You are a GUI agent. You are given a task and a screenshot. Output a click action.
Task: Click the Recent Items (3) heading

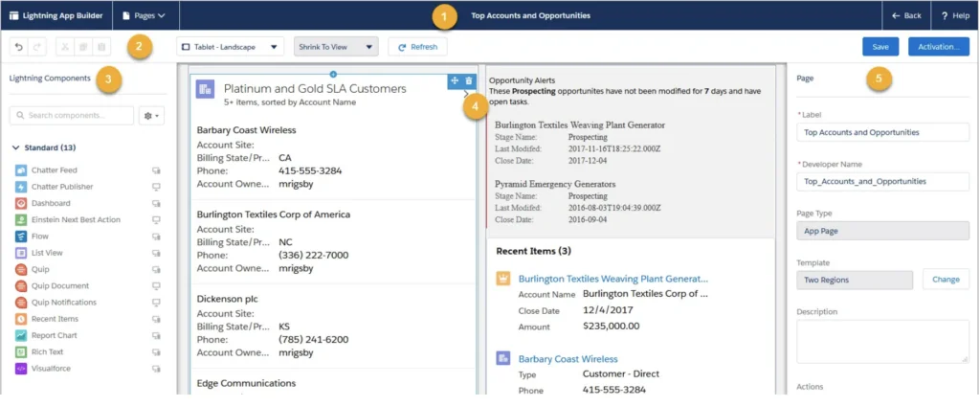[533, 251]
